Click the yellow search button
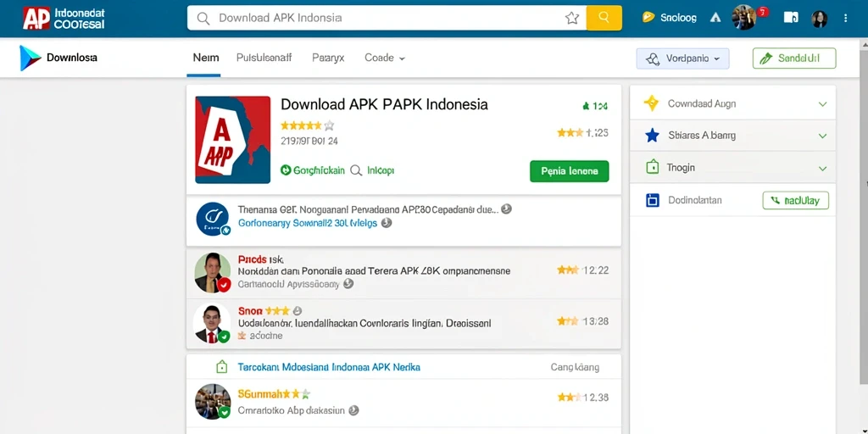The height and width of the screenshot is (434, 868). pos(604,18)
